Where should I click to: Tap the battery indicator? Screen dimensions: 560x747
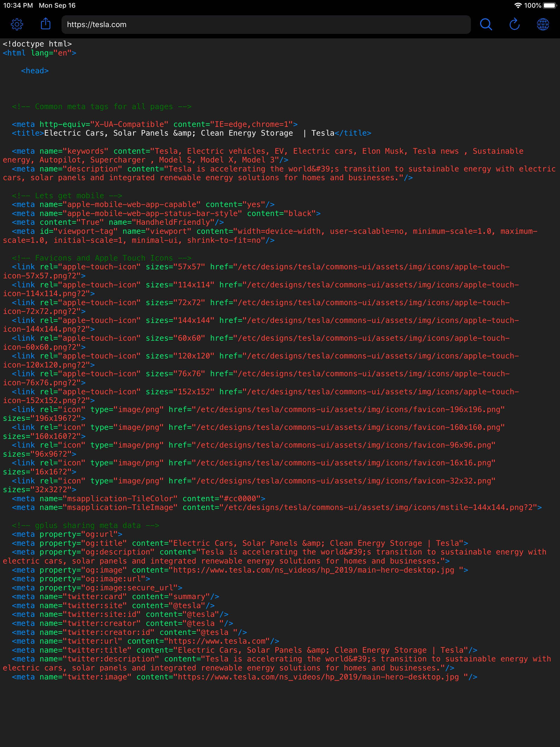pos(550,5)
